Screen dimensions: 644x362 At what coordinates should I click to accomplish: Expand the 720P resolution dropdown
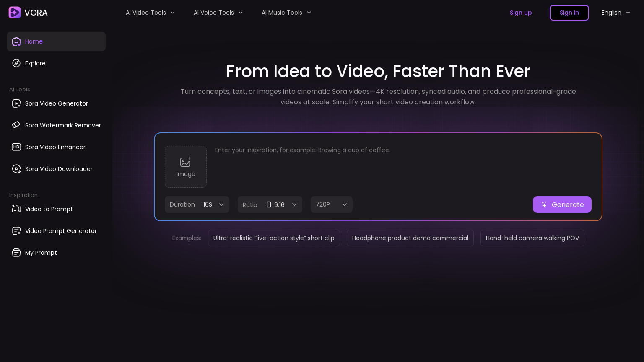tap(332, 204)
